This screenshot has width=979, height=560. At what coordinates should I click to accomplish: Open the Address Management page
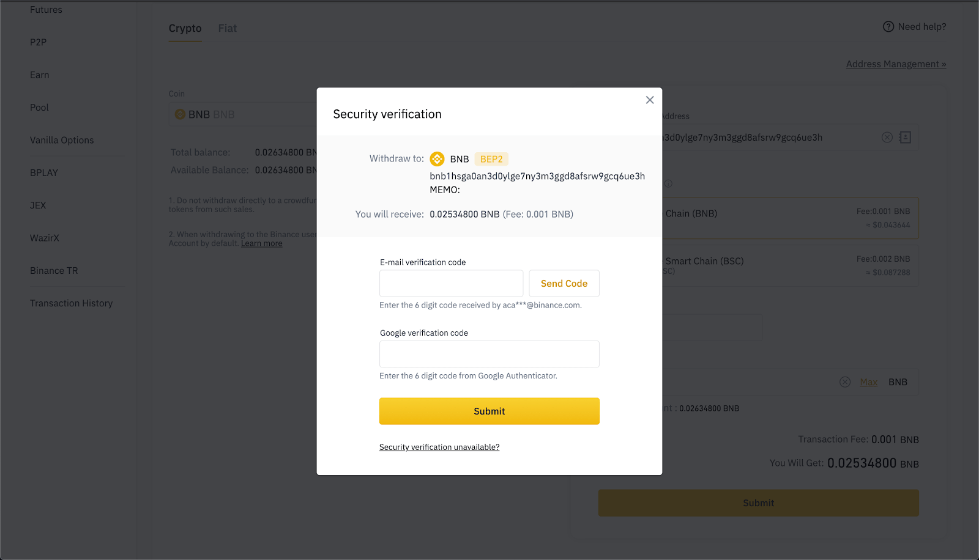pos(895,64)
